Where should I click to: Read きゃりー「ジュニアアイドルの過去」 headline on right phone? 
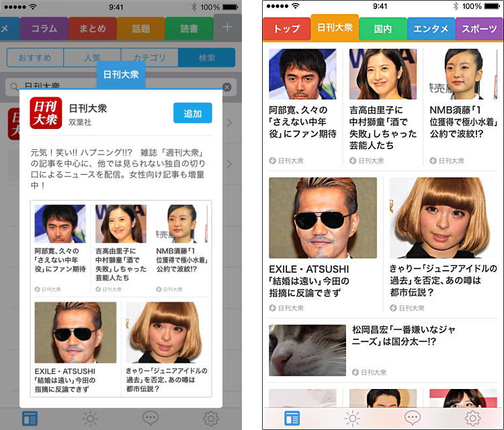444,280
